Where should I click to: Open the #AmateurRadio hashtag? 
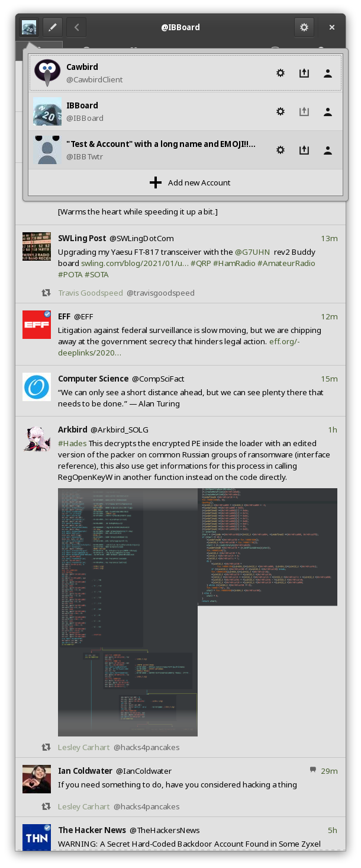pyautogui.click(x=286, y=263)
